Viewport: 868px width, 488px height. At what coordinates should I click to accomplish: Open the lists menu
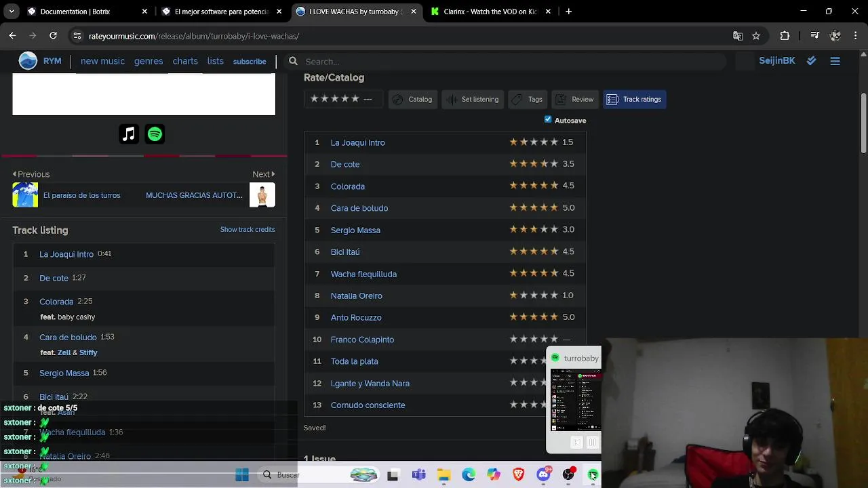(x=216, y=61)
